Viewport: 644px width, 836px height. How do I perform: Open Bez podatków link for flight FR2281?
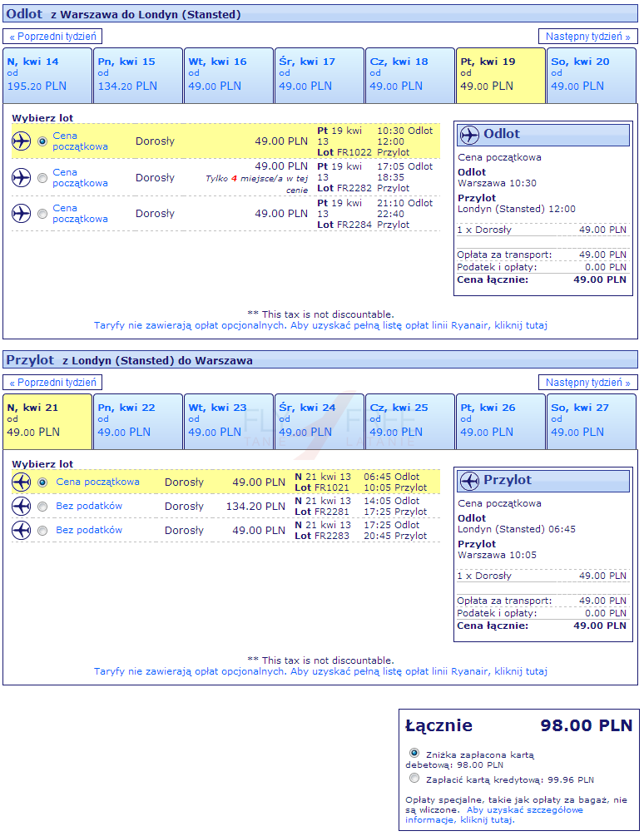[x=89, y=506]
